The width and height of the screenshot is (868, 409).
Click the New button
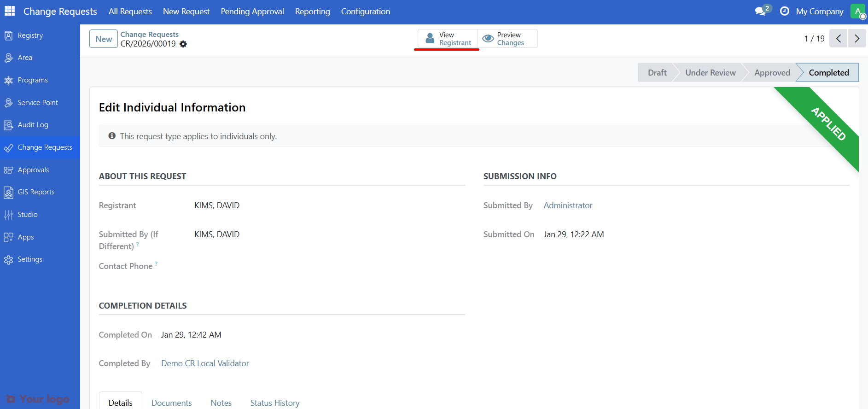pos(104,39)
